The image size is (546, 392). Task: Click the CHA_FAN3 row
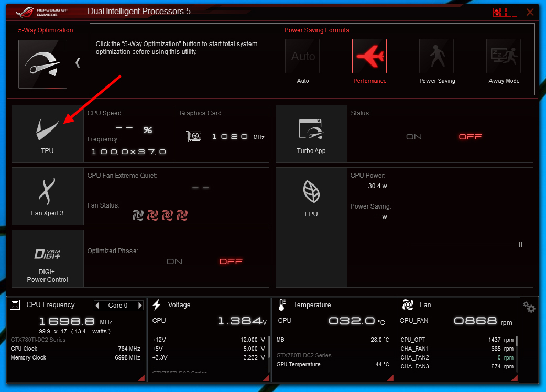coord(457,367)
